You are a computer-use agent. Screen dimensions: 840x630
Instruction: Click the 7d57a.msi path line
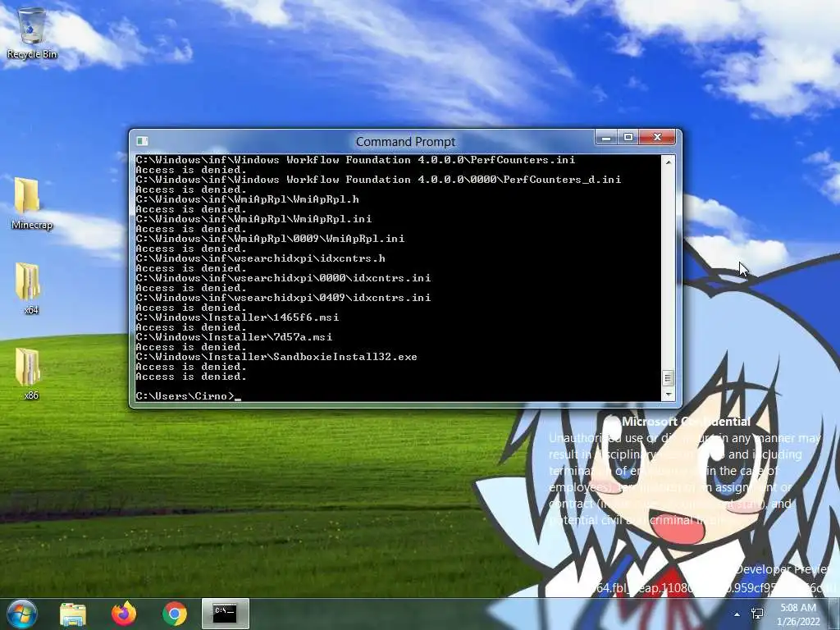[234, 337]
